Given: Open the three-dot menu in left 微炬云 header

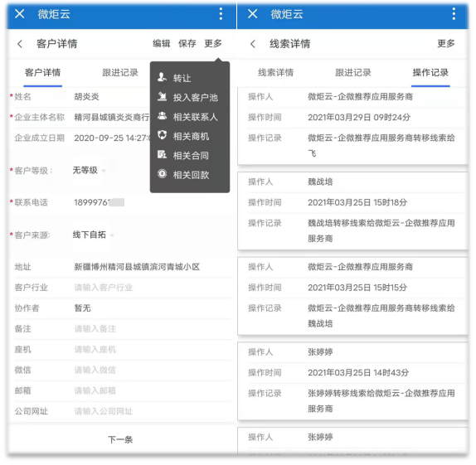Looking at the screenshot, I should coord(221,13).
